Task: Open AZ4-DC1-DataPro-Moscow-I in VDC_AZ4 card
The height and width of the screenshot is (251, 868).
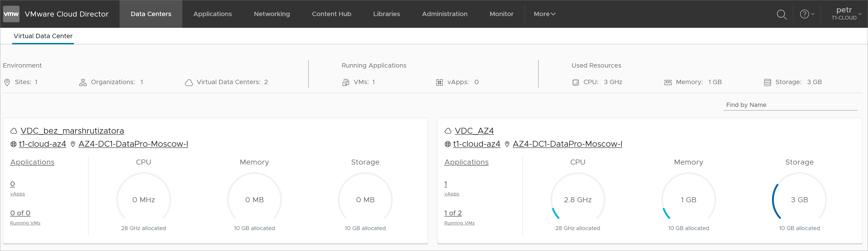Action: click(567, 144)
